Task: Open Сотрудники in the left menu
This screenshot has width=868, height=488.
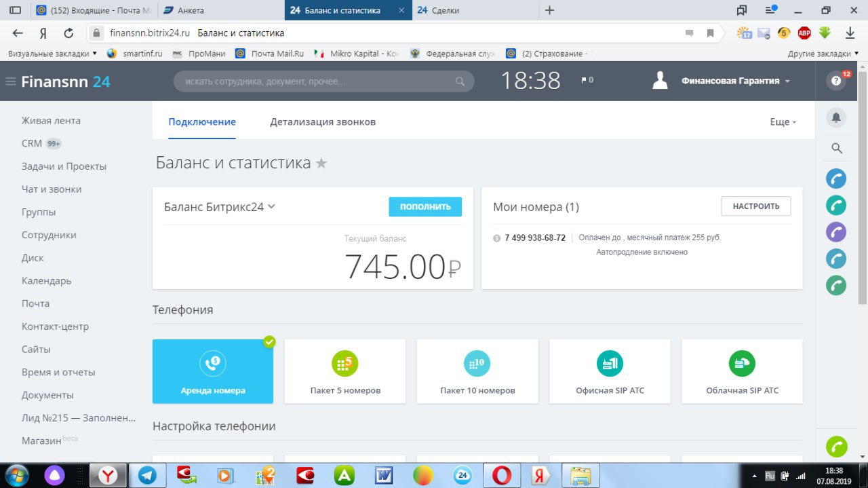Action: (49, 235)
